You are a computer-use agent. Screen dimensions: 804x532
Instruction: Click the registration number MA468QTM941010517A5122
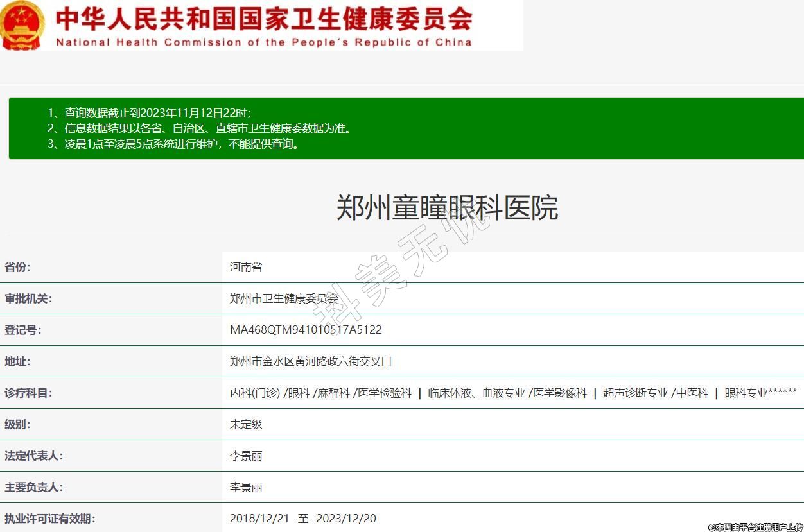(x=306, y=330)
